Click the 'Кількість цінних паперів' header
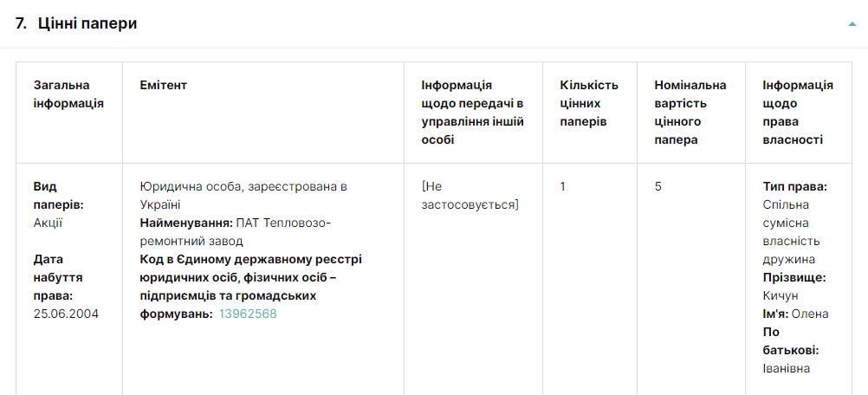The width and height of the screenshot is (868, 395). (x=589, y=103)
